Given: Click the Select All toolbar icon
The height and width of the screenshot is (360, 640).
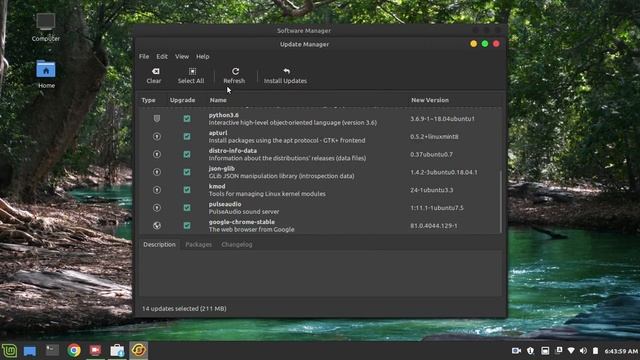Looking at the screenshot, I should point(192,71).
